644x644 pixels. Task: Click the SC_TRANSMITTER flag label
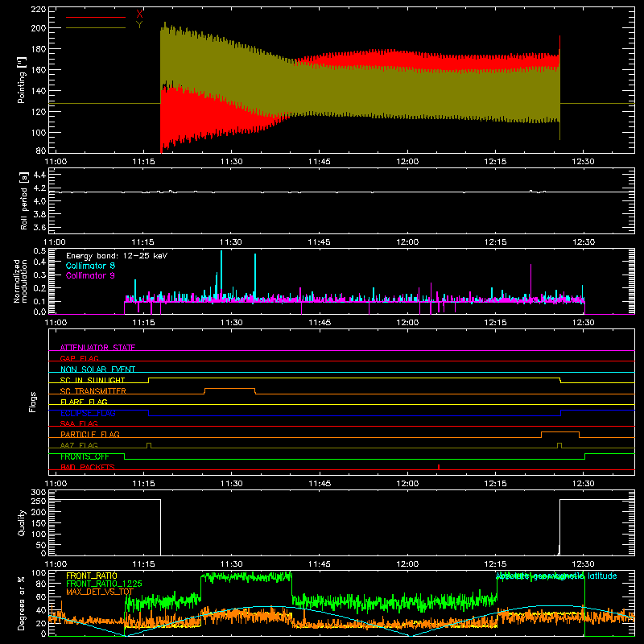tap(93, 391)
